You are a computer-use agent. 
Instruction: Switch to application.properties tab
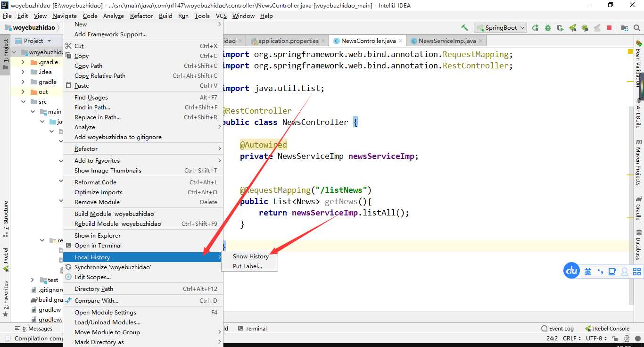288,41
